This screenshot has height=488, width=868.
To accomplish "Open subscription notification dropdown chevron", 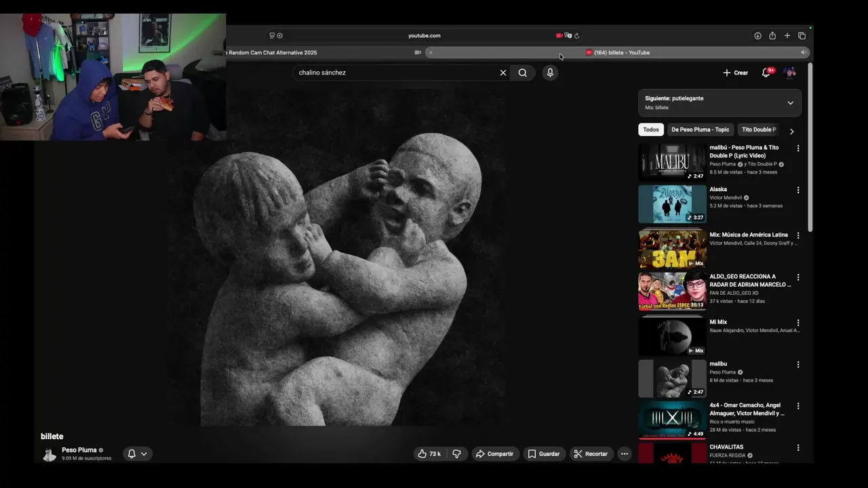I will tap(144, 454).
